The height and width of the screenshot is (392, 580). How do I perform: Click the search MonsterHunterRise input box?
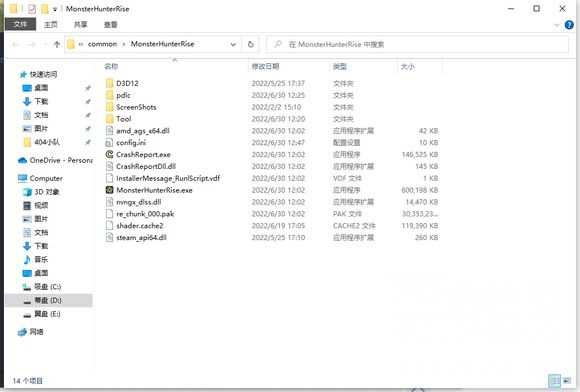pyautogui.click(x=417, y=44)
